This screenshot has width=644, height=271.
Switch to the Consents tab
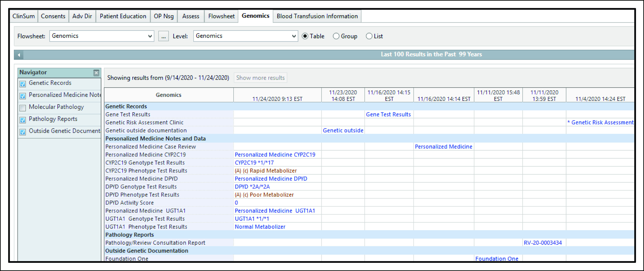click(x=53, y=16)
